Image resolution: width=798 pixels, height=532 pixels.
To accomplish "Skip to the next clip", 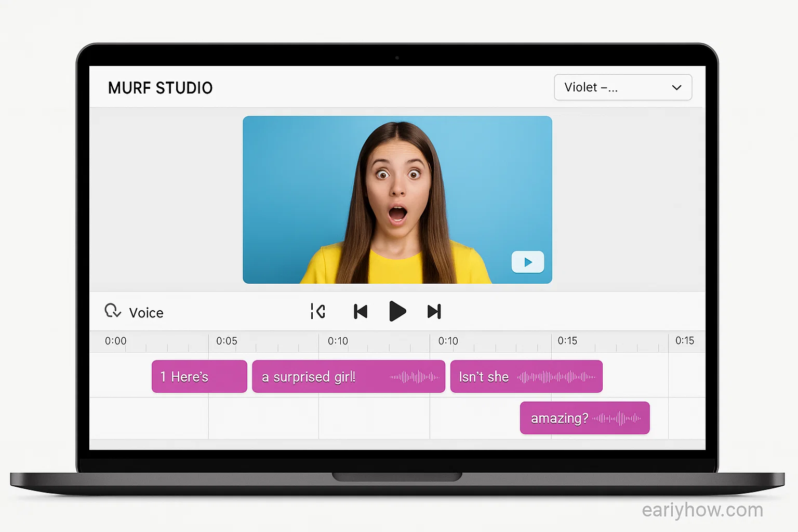I will pos(434,312).
